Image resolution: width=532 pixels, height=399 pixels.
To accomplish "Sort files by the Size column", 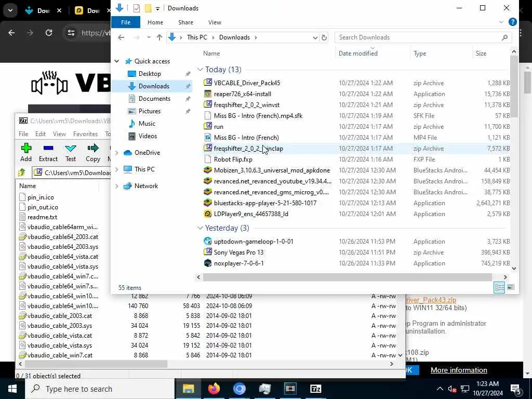I will [481, 54].
